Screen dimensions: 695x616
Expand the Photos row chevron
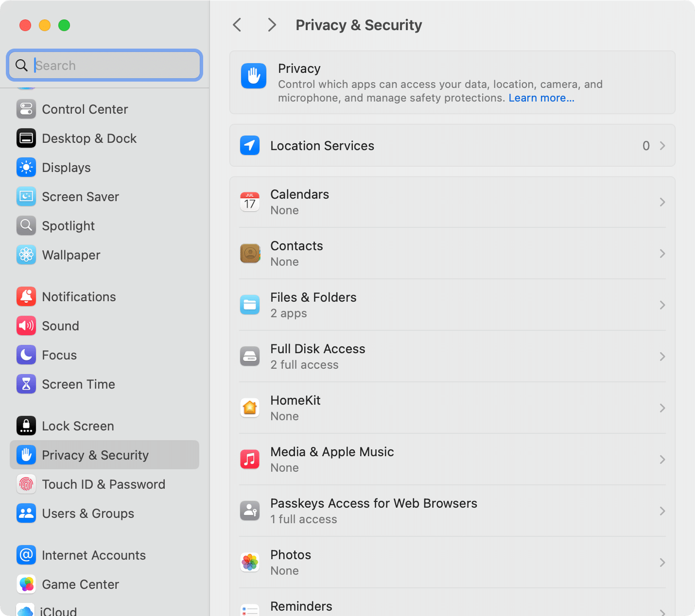662,563
